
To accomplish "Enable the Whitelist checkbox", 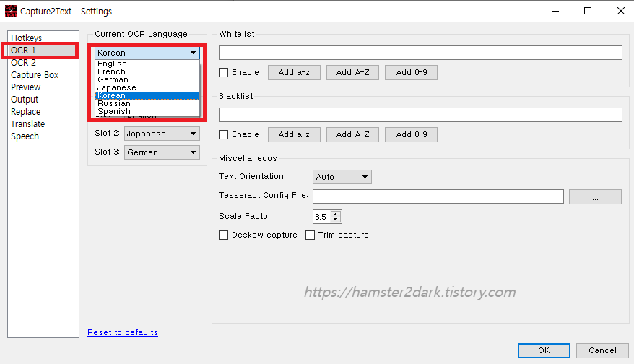I will coord(224,72).
